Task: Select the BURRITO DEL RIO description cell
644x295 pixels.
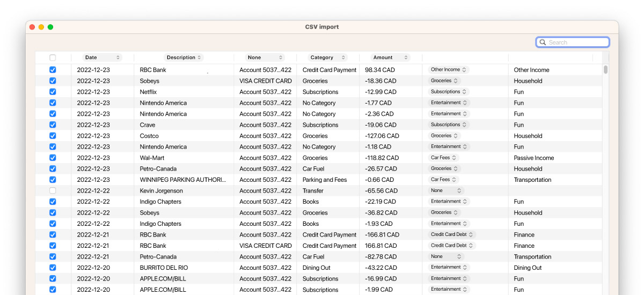Action: (164, 268)
